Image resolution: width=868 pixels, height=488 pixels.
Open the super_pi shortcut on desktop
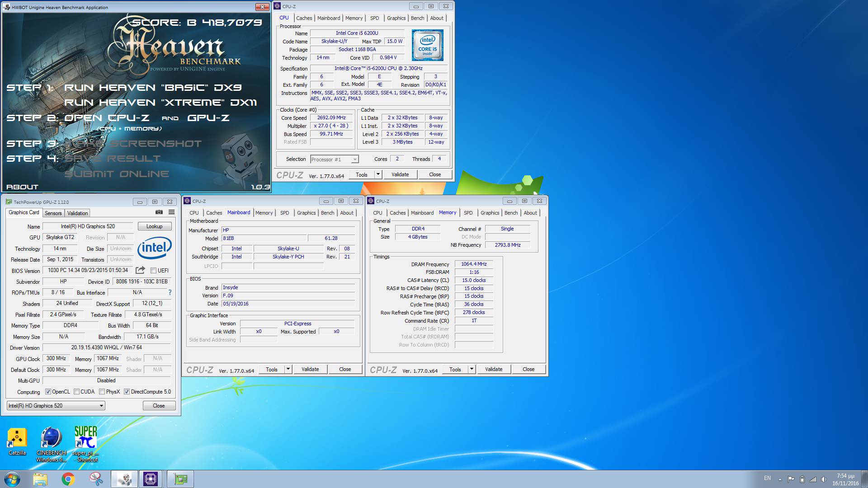(x=85, y=444)
